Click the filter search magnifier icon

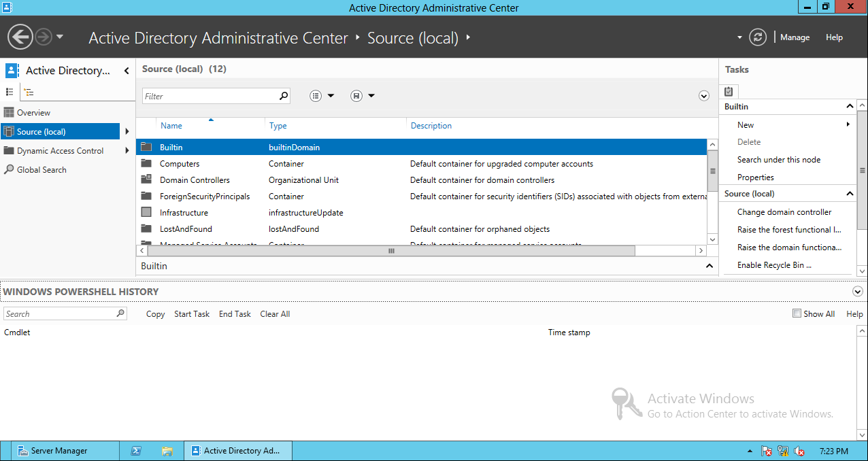pos(284,95)
